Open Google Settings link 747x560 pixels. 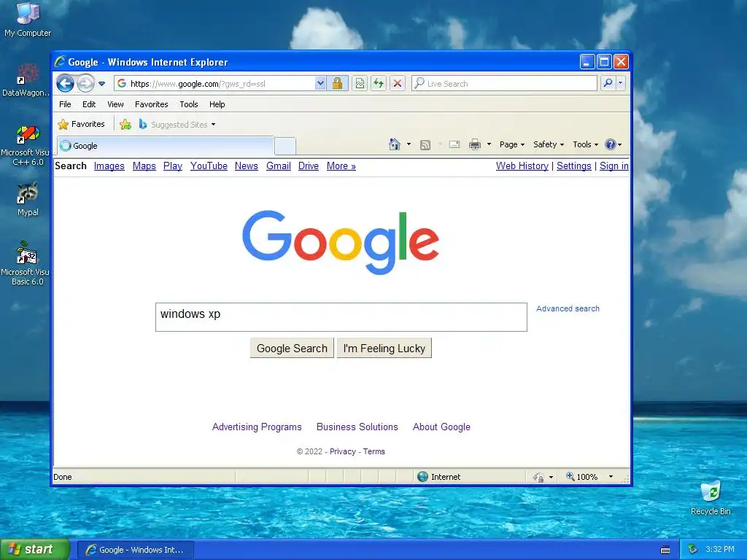tap(573, 166)
